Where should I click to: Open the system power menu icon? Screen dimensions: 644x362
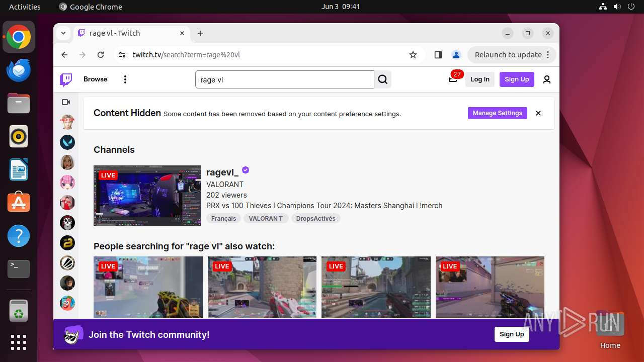(631, 7)
